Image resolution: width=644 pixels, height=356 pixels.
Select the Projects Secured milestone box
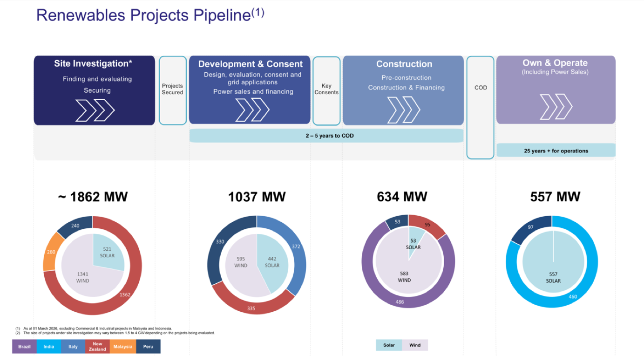(x=173, y=90)
